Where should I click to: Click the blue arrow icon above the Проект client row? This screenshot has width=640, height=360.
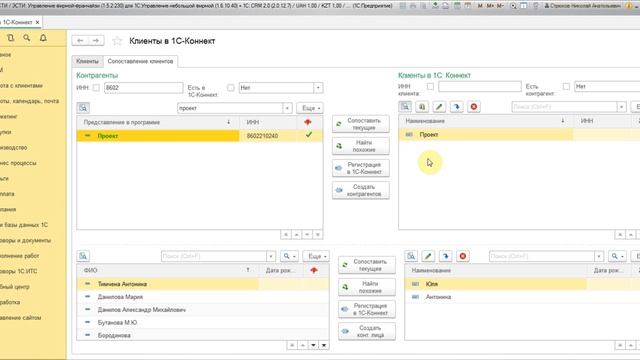(456, 107)
